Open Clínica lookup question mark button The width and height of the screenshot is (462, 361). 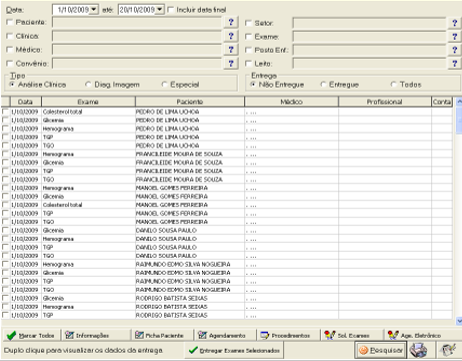pos(231,36)
